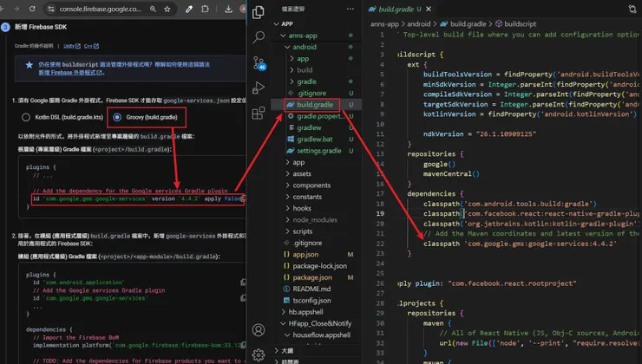Image resolution: width=642 pixels, height=364 pixels.
Task: Select Kotlin DSL (build.gradle.kts) radio option
Action: click(x=27, y=117)
